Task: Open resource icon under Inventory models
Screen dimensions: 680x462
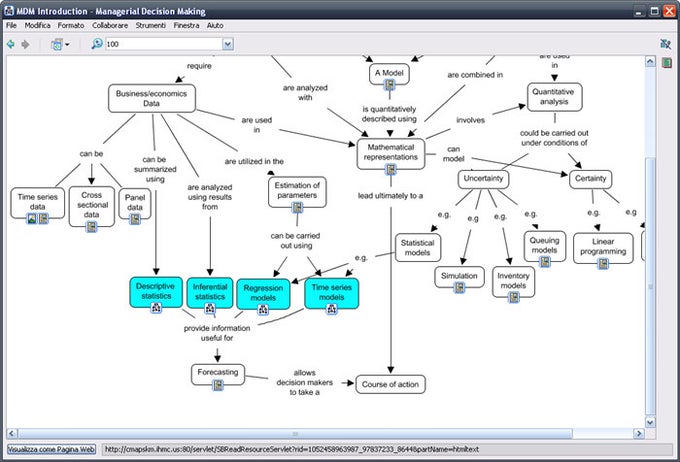Action: (513, 297)
